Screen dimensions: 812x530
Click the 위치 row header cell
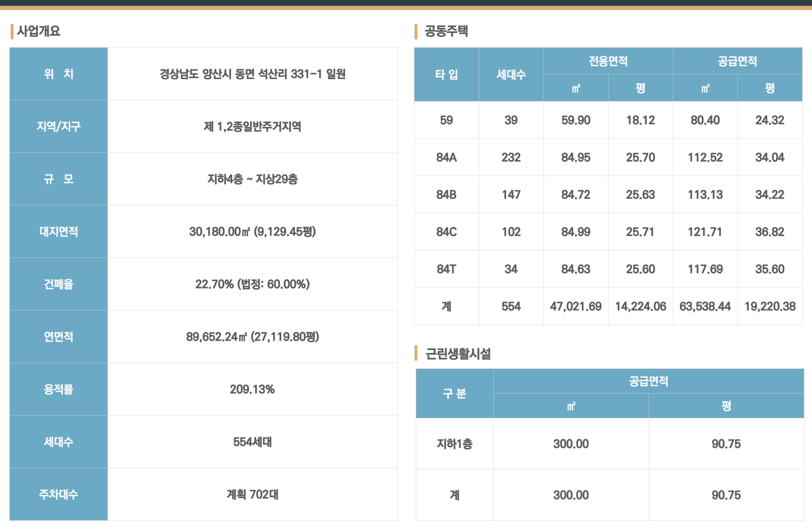pyautogui.click(x=59, y=74)
